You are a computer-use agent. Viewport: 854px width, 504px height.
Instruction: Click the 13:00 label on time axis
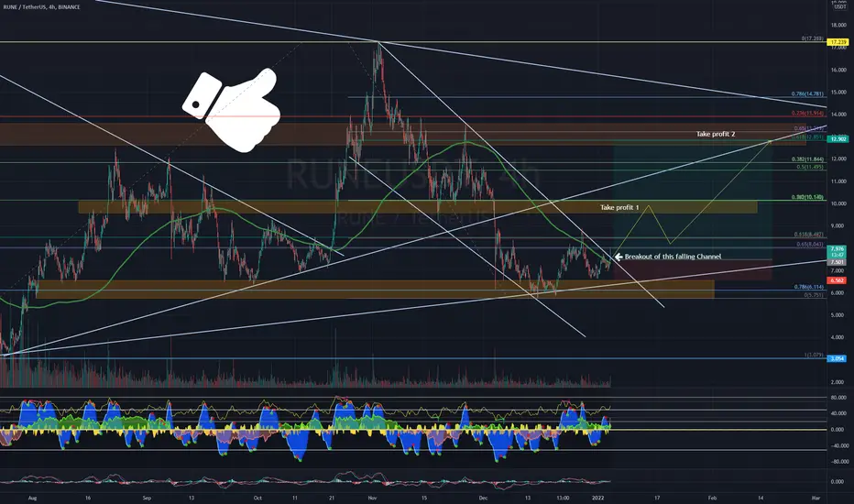coord(562,498)
